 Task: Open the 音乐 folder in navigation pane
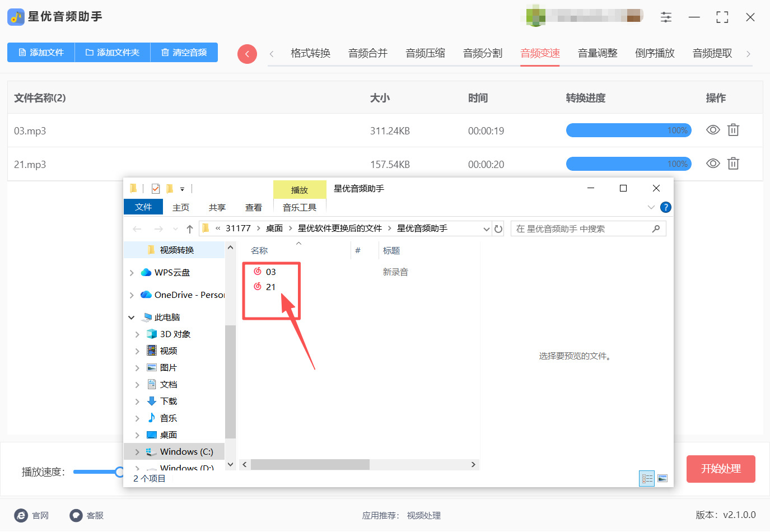168,418
